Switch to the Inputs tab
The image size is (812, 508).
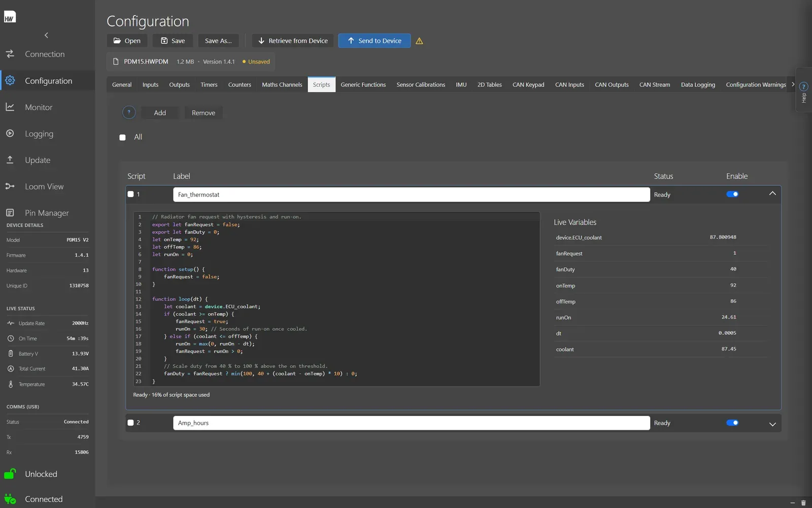point(150,85)
